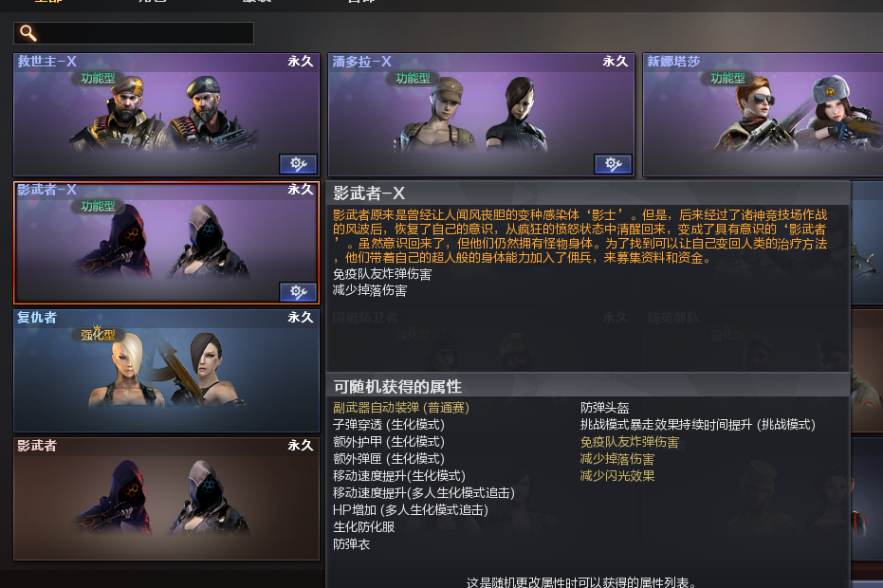The height and width of the screenshot is (588, 883).
Task: Click the 功能型 badge on 潘多拉-X
Action: point(413,79)
